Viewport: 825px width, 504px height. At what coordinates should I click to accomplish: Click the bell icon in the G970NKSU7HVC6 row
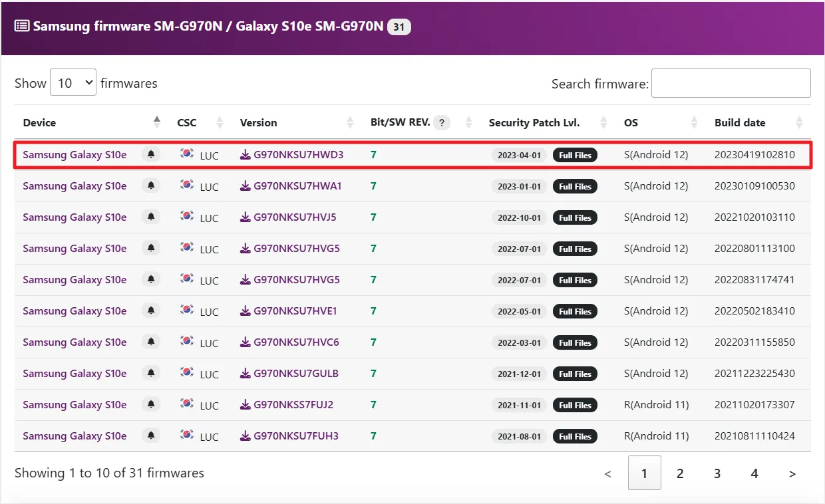tap(151, 342)
